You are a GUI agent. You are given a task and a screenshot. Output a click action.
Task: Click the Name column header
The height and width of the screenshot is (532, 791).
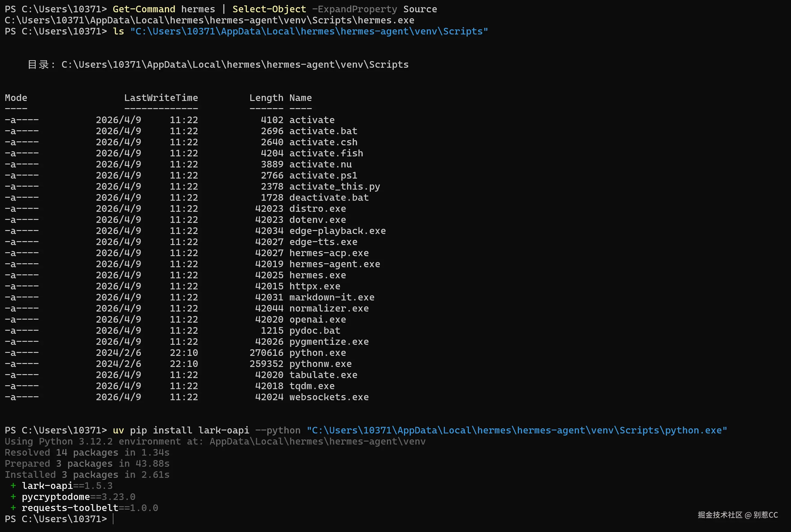pyautogui.click(x=300, y=98)
